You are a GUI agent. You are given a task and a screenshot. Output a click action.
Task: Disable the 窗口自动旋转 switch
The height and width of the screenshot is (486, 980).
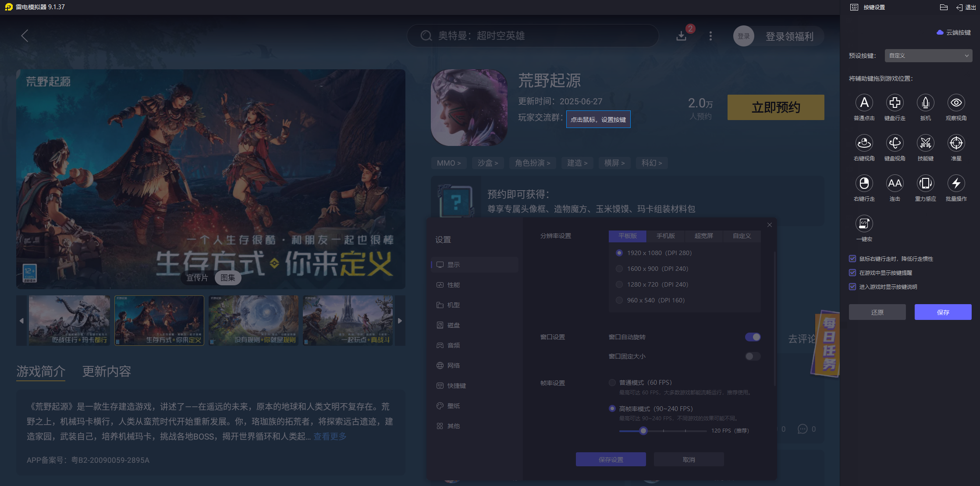coord(753,337)
